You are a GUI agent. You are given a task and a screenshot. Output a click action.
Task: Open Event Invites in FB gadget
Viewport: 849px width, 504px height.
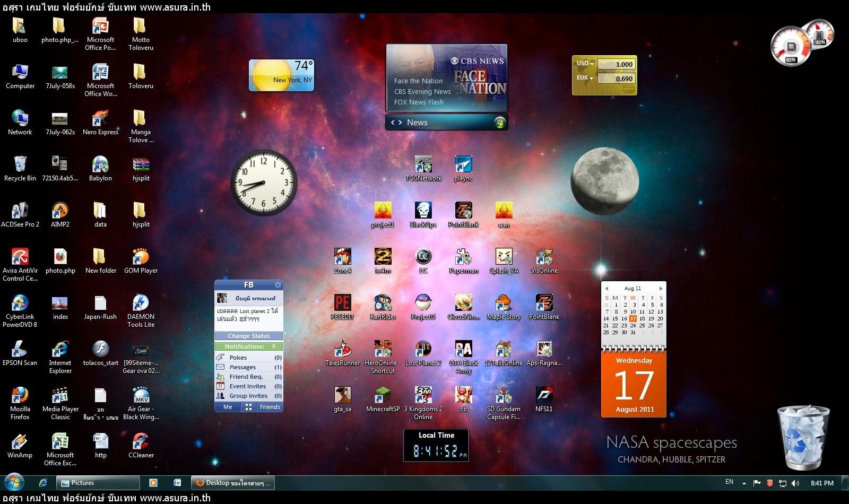pos(249,386)
